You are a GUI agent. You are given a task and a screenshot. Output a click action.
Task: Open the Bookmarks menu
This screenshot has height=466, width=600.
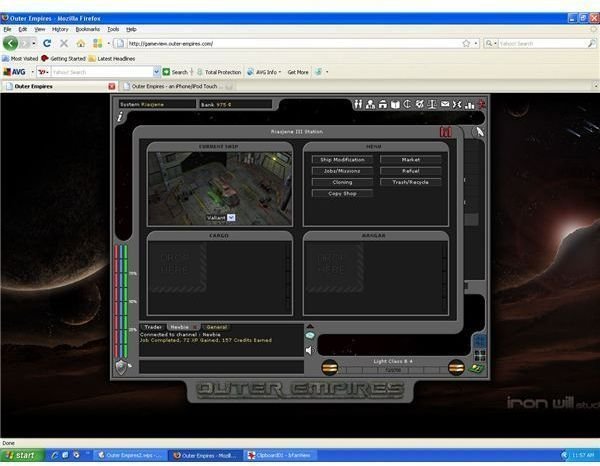point(88,29)
